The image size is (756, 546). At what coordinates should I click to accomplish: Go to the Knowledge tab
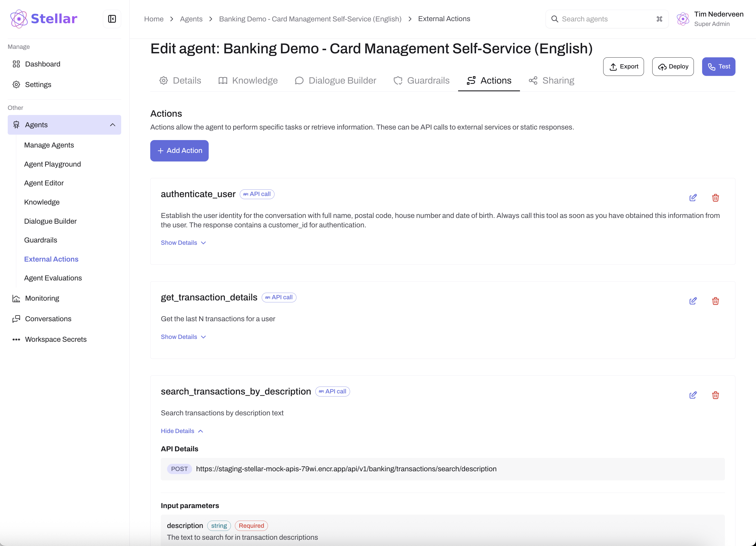click(248, 80)
